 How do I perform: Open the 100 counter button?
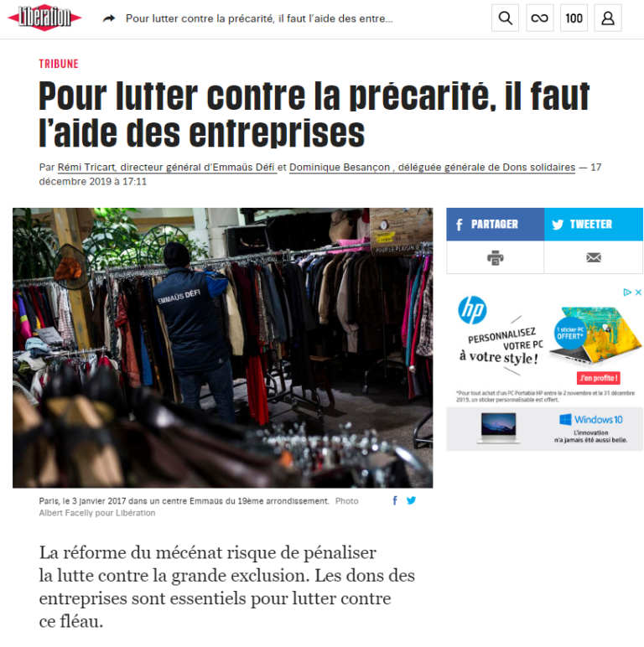click(574, 18)
